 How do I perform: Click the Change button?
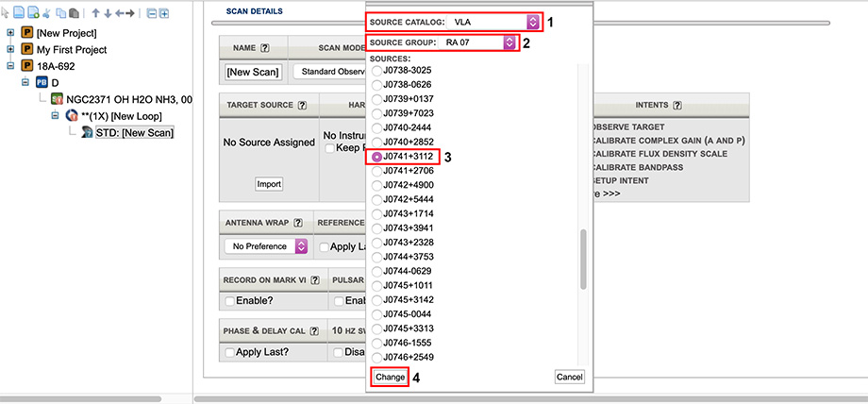pos(390,377)
